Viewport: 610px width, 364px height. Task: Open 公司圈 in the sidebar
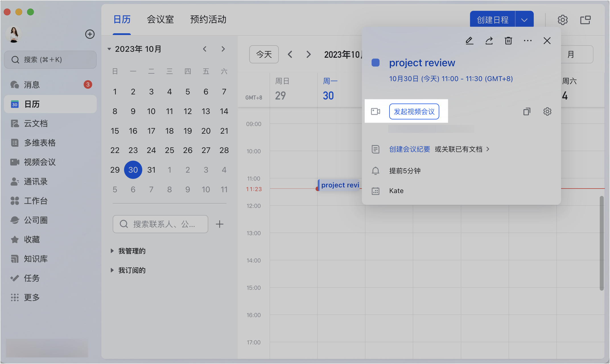pyautogui.click(x=50, y=220)
